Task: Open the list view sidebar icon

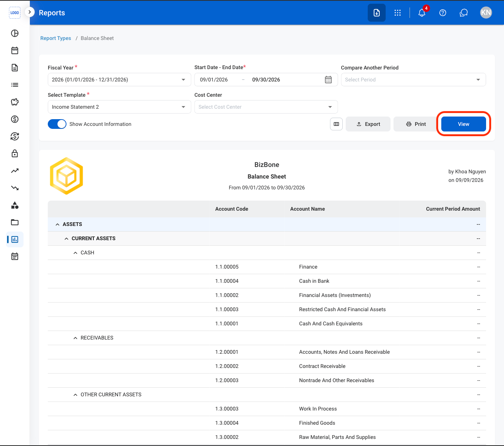Action: 15,85
